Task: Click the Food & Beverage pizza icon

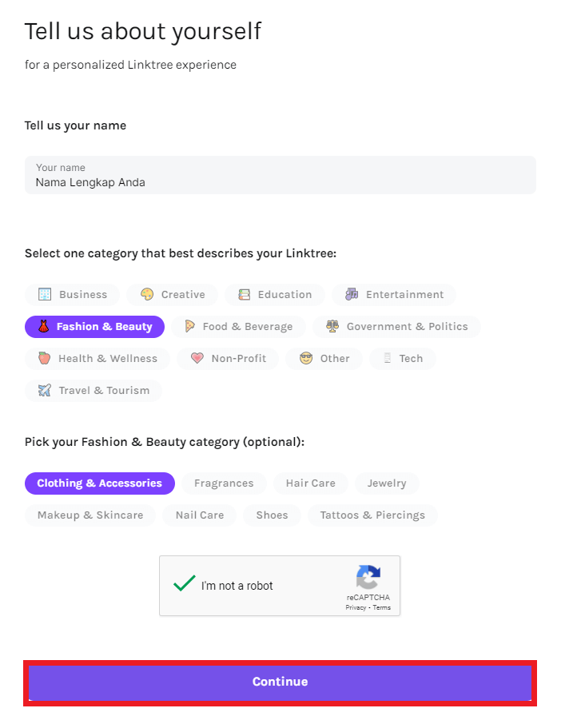Action: (x=189, y=326)
